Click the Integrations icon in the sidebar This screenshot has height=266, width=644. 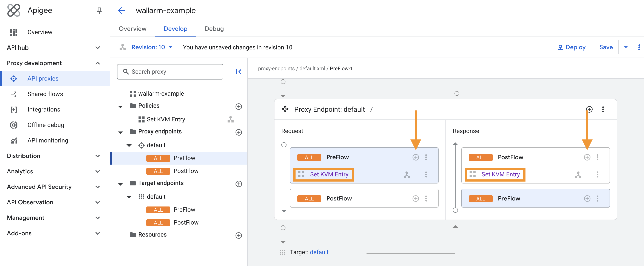coord(14,109)
